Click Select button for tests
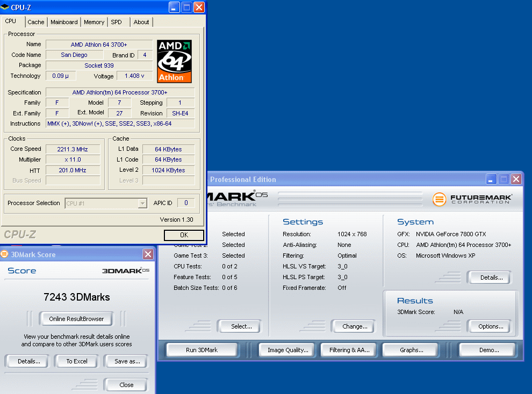This screenshot has width=532, height=394. pos(241,326)
